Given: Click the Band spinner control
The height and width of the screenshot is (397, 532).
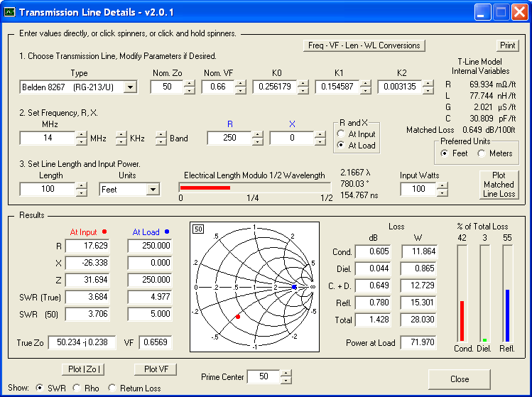Looking at the screenshot, I should coord(161,138).
